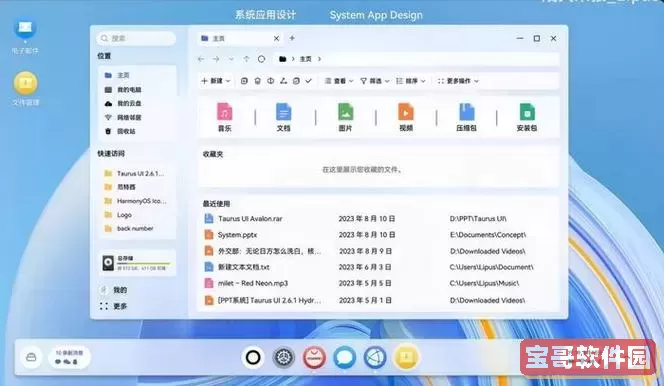The width and height of the screenshot is (664, 386).
Task: Click the E:\Documents\Concept\ path
Action: [x=488, y=235]
